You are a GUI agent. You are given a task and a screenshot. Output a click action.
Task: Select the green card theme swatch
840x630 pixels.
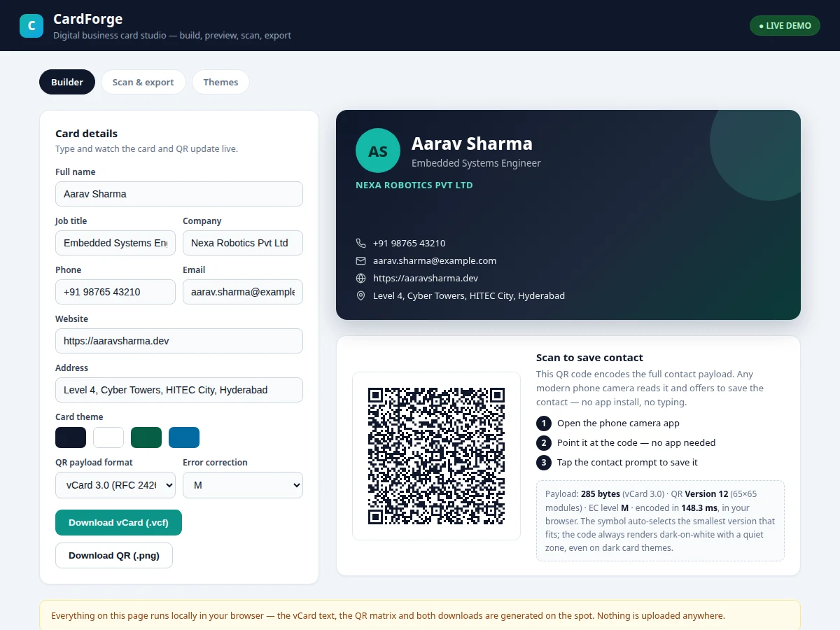[146, 437]
